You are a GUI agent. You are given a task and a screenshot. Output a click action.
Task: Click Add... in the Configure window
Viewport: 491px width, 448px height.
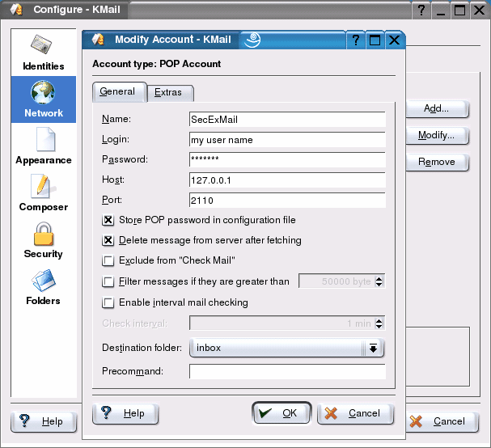tap(437, 108)
